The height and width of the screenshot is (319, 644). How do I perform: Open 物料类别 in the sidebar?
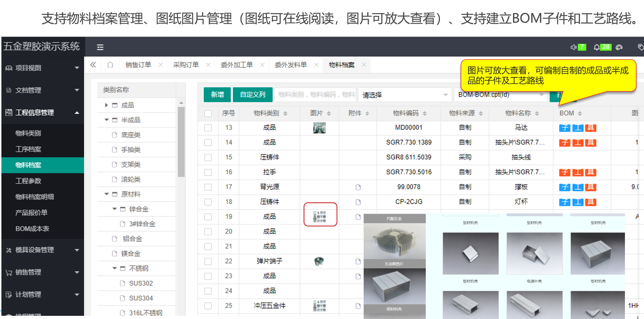28,133
